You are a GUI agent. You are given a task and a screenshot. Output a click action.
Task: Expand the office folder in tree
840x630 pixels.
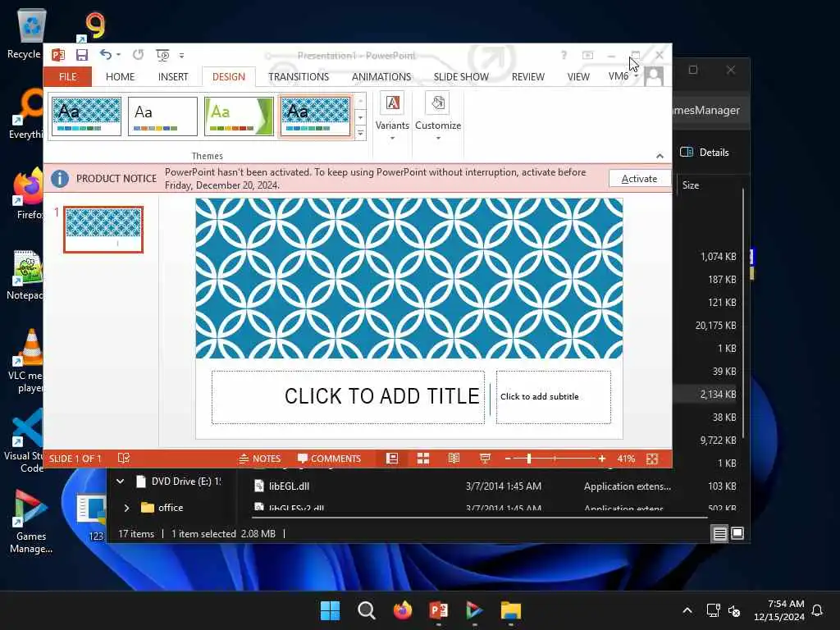[x=126, y=508]
